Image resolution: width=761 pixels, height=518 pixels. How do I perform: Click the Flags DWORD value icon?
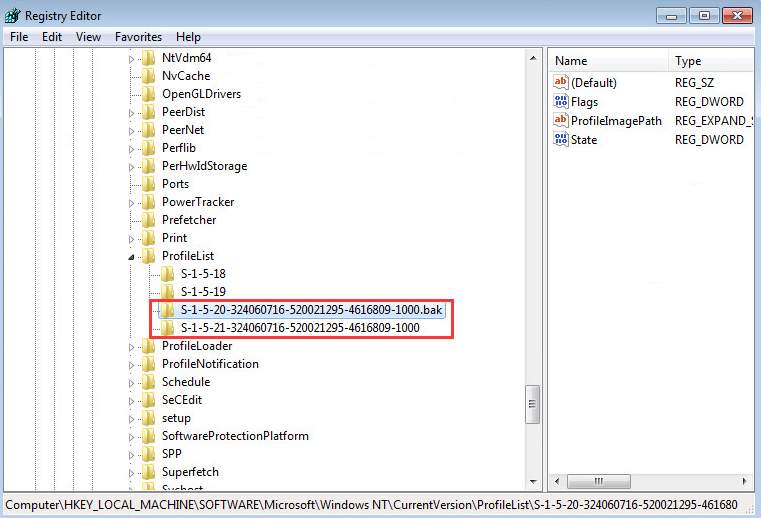click(560, 102)
